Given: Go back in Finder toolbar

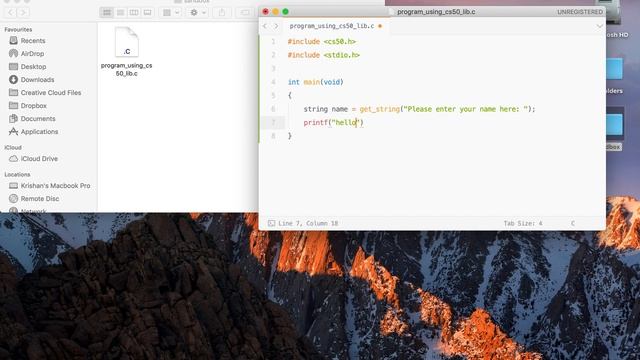Looking at the screenshot, I should (x=11, y=13).
